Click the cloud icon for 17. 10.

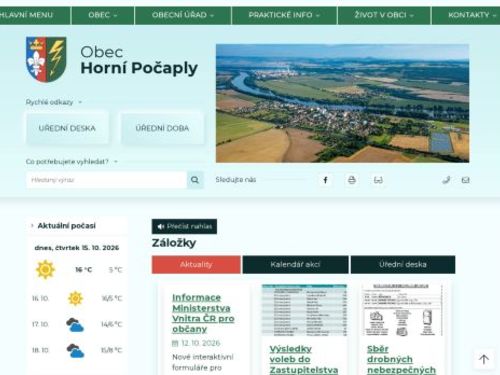point(75,325)
